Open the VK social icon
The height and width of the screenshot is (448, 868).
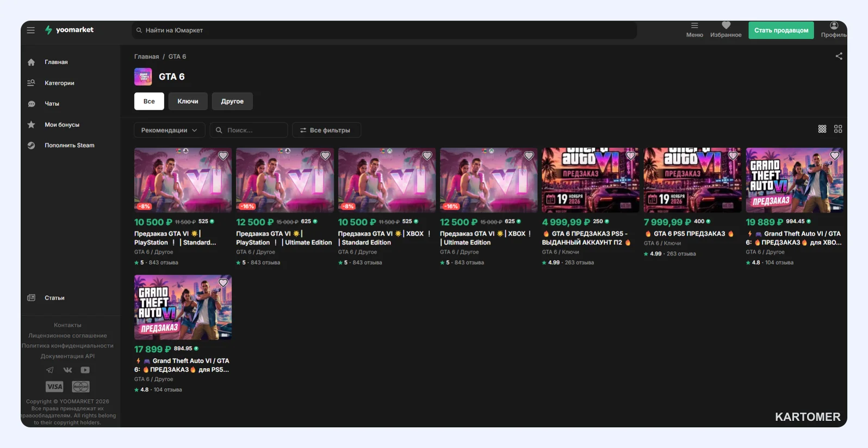click(x=67, y=370)
